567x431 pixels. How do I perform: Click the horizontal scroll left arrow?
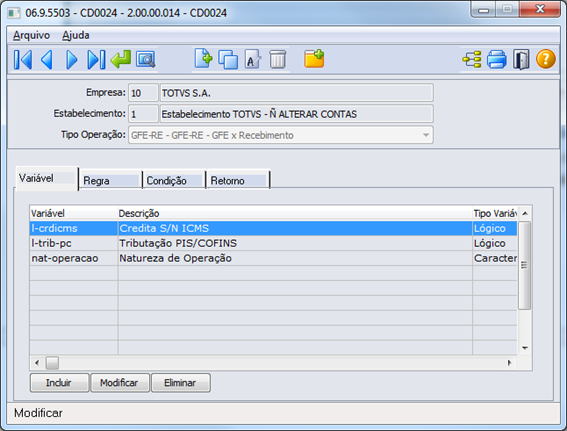(37, 362)
